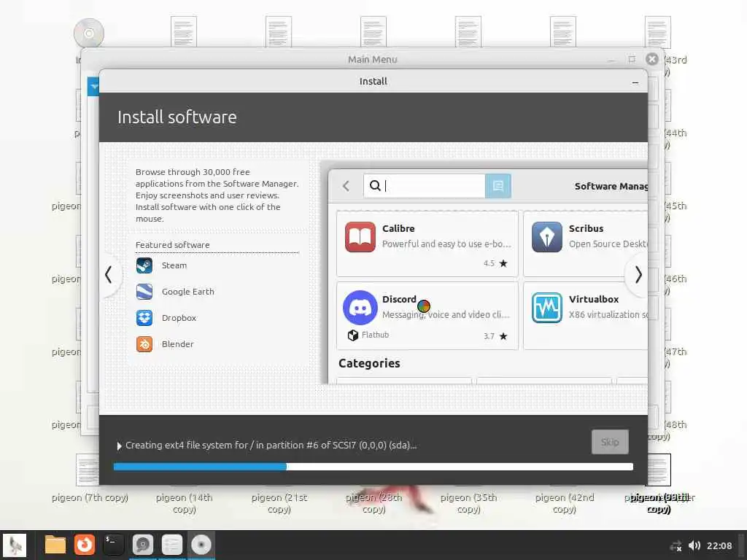Click the Software Manager search field
747x560 pixels.
point(424,186)
